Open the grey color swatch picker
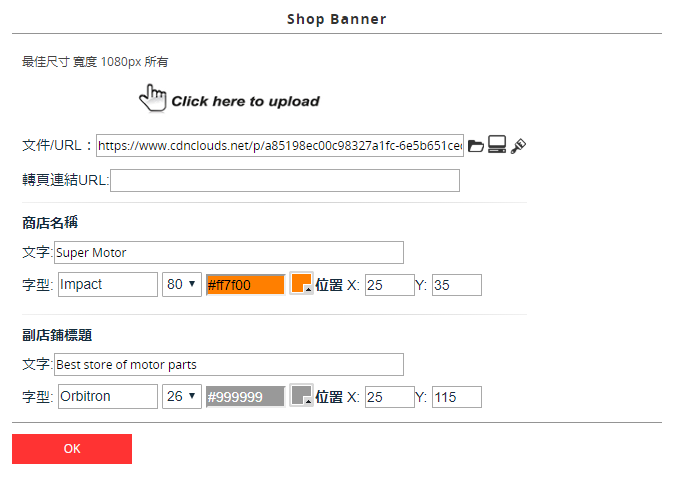Image resolution: width=673 pixels, height=478 pixels. 301,395
